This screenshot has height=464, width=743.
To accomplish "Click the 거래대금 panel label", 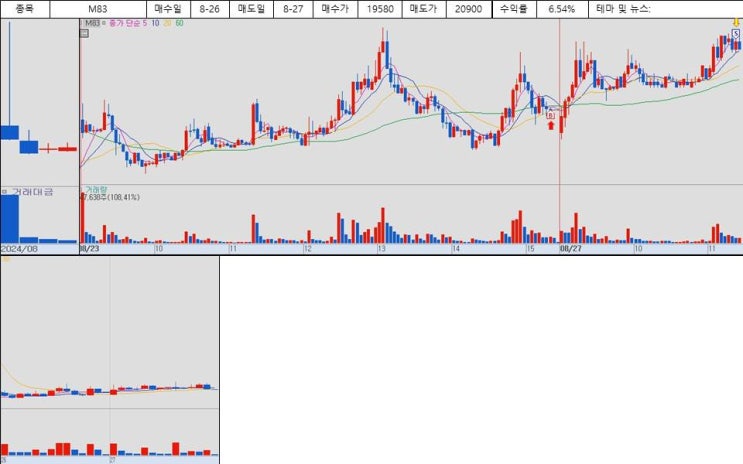I will point(32,191).
